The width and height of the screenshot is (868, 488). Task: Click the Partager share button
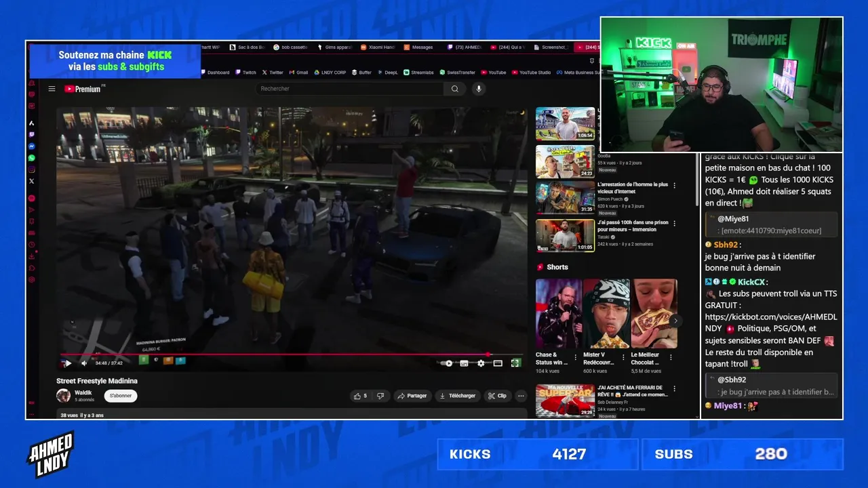coord(412,396)
